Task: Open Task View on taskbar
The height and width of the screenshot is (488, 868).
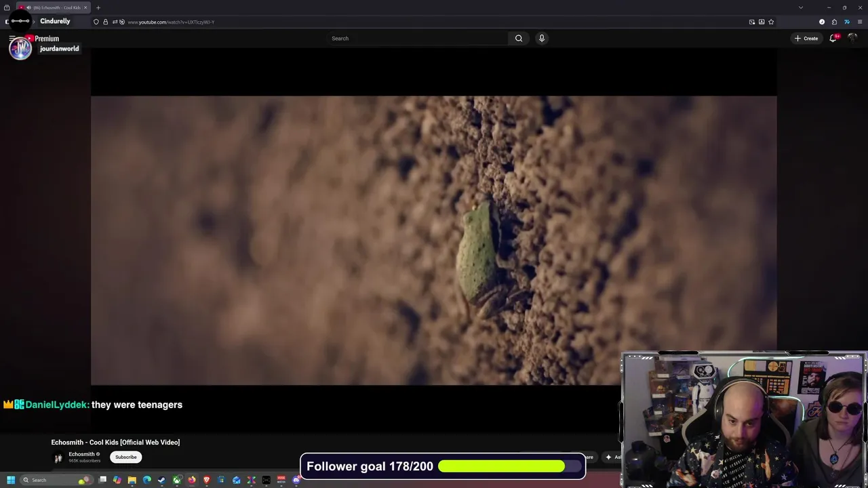Action: tap(102, 480)
